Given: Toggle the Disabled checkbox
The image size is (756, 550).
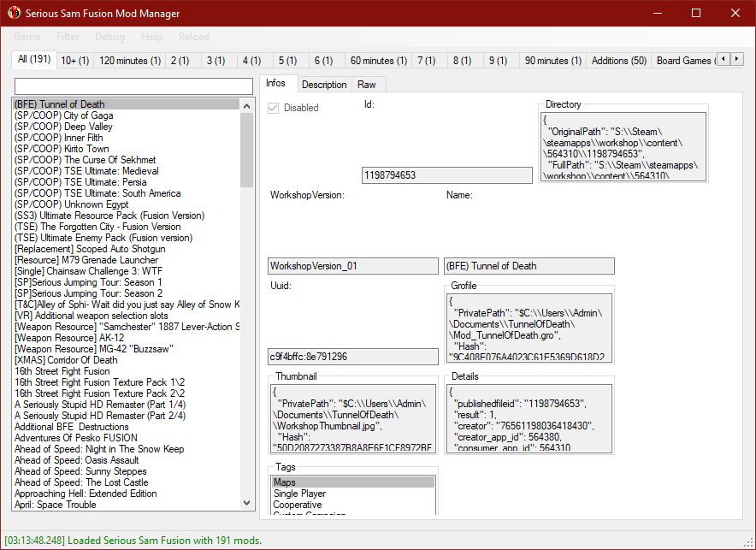Looking at the screenshot, I should [x=274, y=108].
